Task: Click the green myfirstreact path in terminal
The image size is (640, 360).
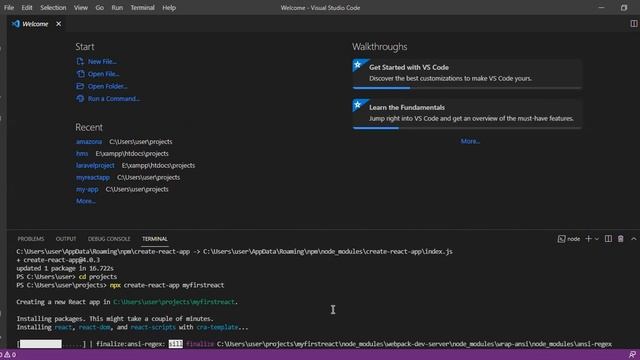Action: click(174, 302)
